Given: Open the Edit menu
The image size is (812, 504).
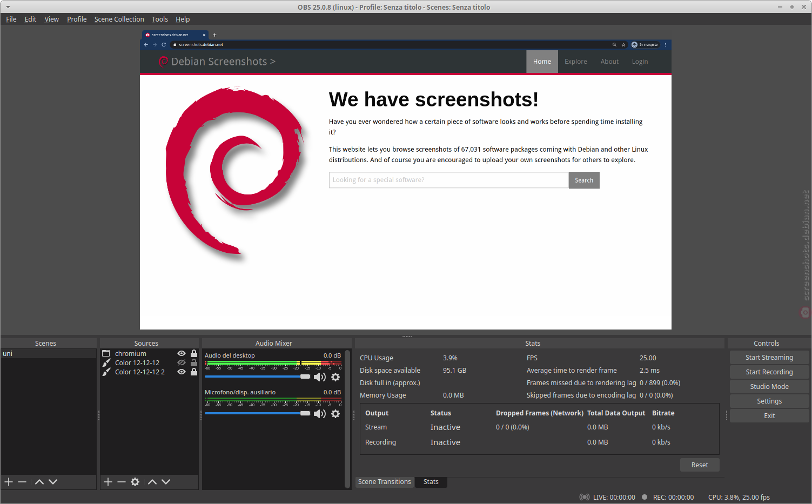Looking at the screenshot, I should point(30,19).
